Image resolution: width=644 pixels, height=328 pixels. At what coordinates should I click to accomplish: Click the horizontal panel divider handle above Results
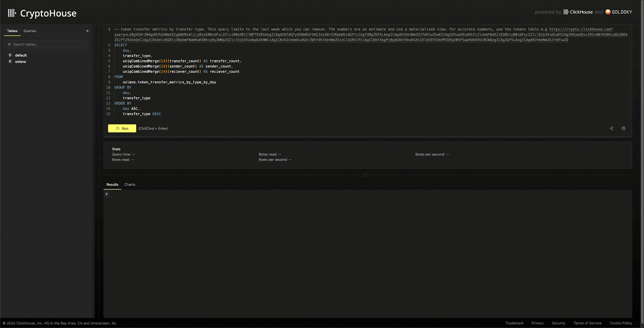(365, 175)
